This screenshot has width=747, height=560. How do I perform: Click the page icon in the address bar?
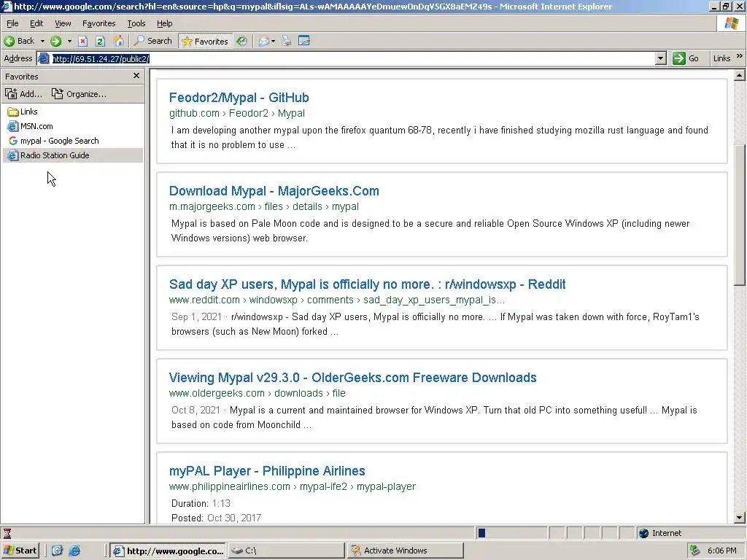44,58
